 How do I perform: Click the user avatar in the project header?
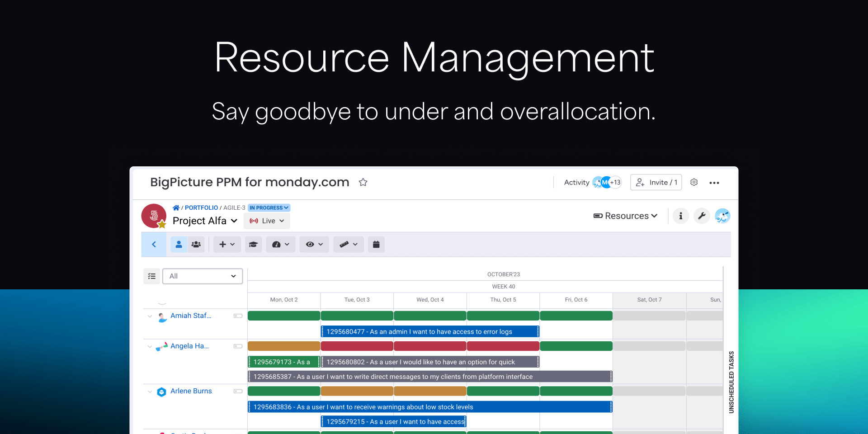(722, 216)
